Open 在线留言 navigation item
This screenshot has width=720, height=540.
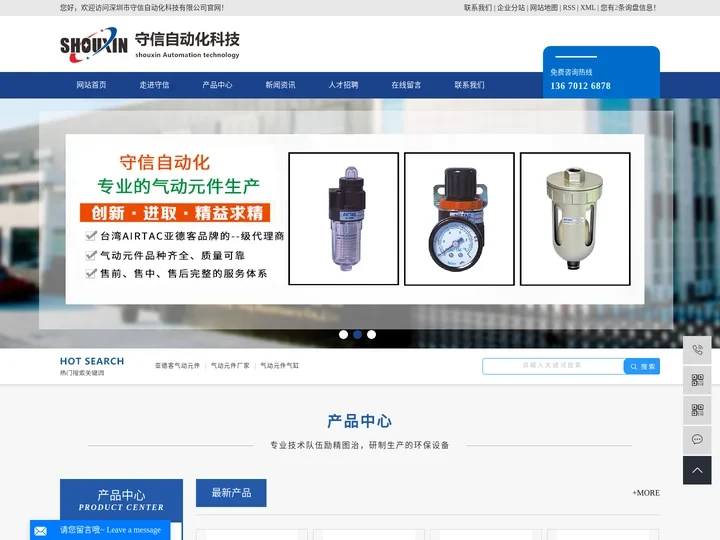[406, 85]
